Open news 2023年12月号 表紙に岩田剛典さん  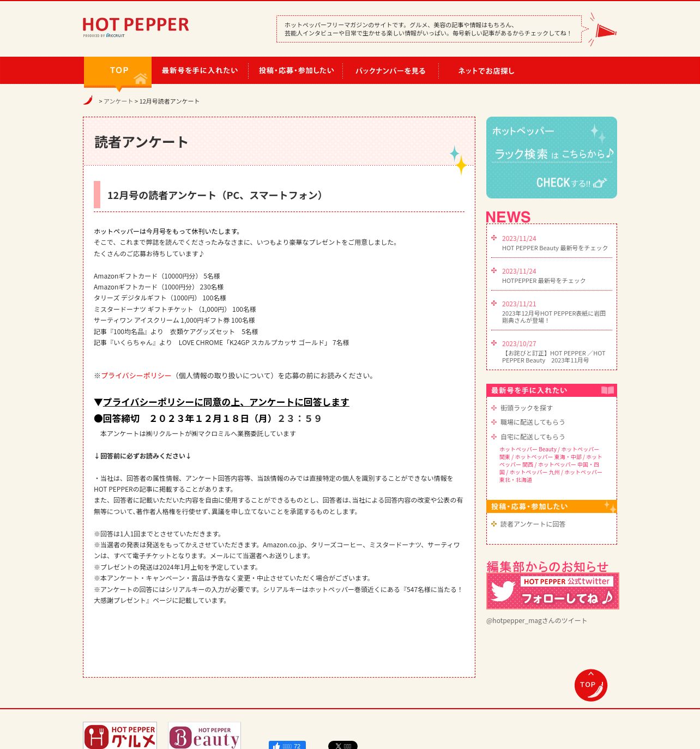click(x=554, y=317)
